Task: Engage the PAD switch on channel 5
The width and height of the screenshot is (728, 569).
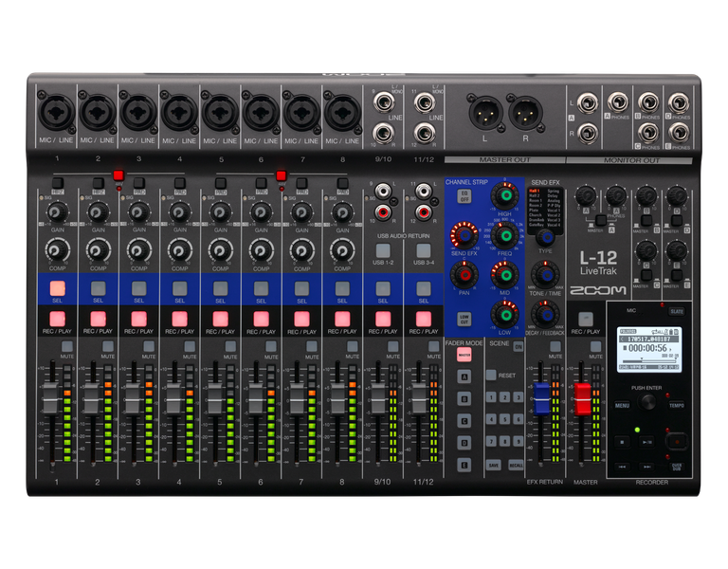Action: point(221,182)
